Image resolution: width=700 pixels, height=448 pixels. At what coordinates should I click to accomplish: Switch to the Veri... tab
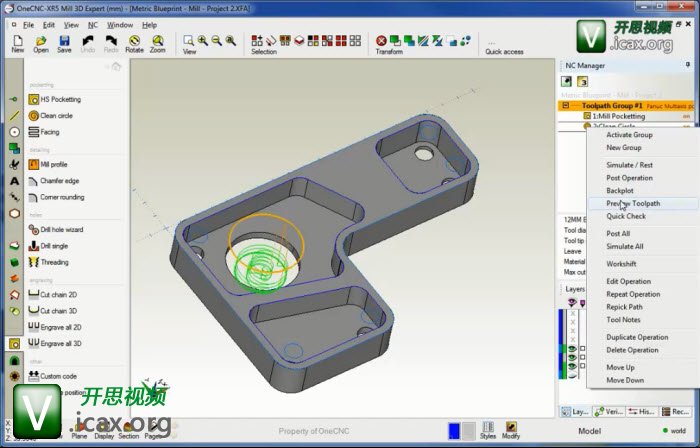click(609, 411)
